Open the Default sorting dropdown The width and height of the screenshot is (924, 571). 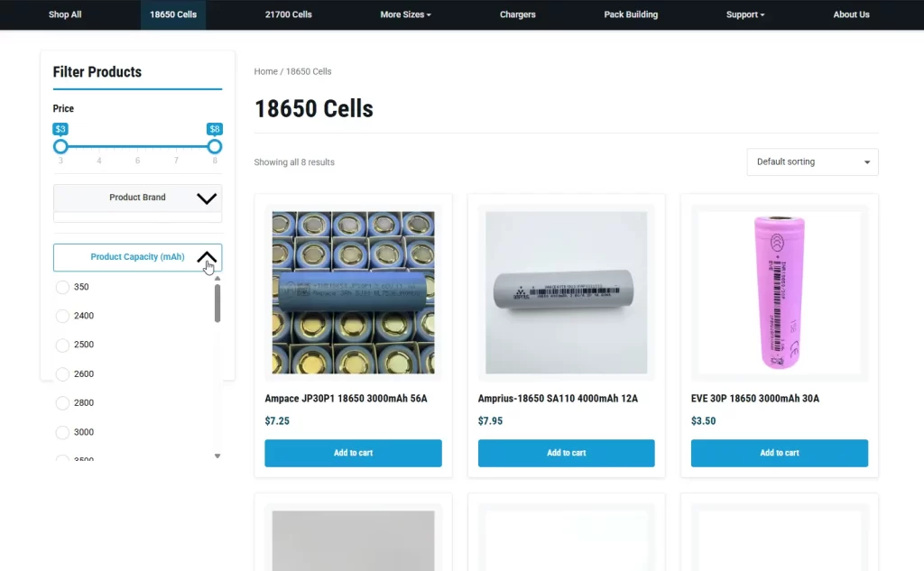812,162
